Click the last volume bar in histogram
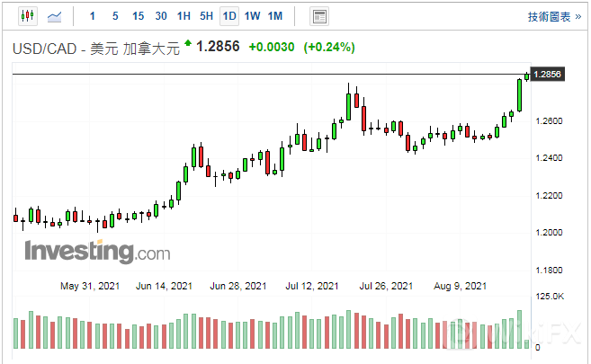 [x=526, y=332]
